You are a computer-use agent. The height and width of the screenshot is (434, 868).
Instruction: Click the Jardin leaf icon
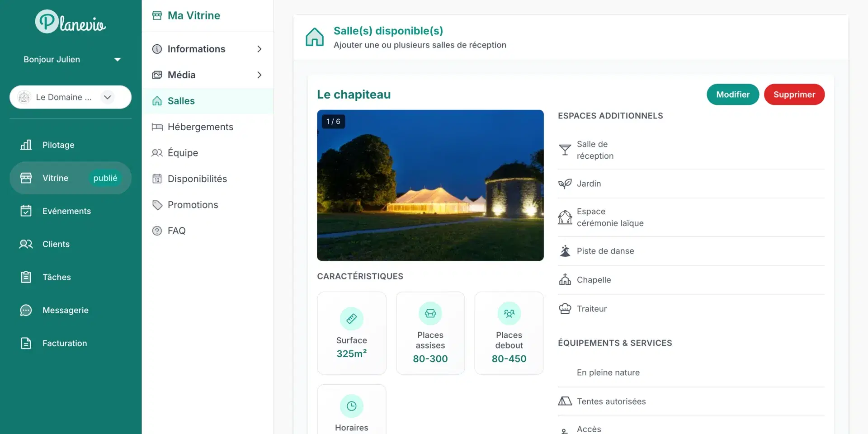(x=565, y=184)
